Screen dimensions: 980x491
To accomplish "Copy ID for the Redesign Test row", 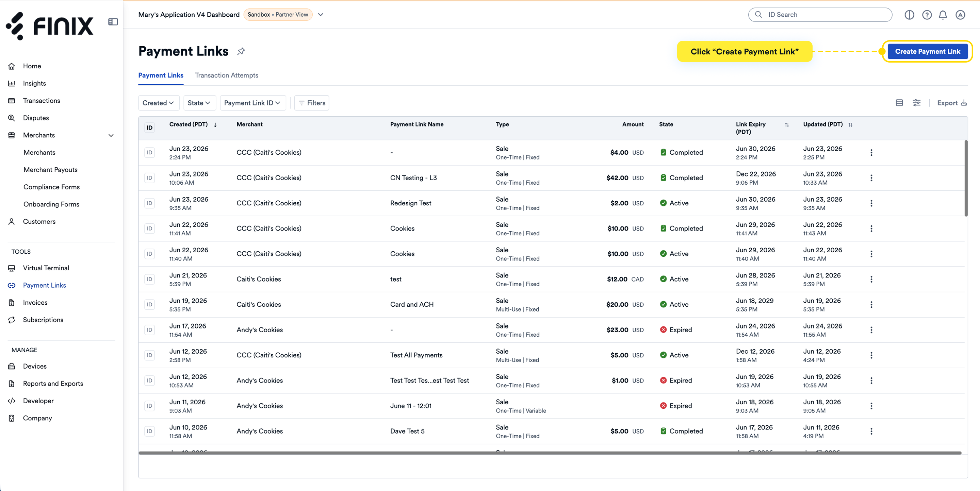I will tap(149, 203).
